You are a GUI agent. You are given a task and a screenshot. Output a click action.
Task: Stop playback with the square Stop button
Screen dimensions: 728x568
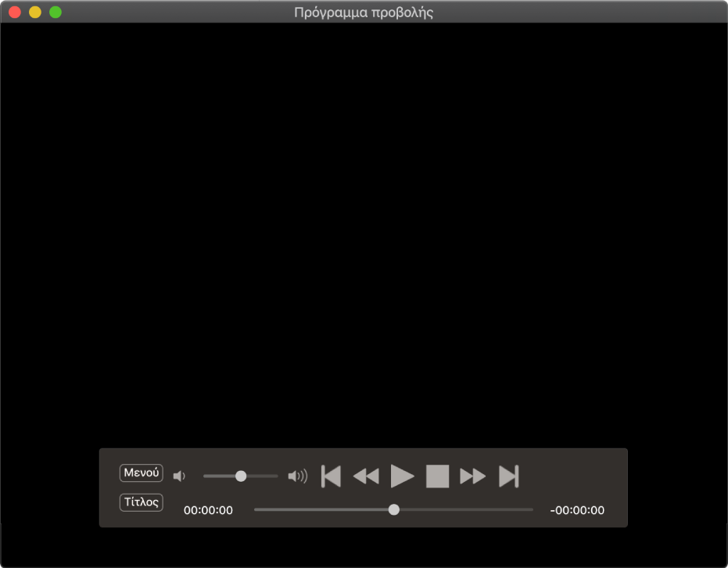(437, 476)
